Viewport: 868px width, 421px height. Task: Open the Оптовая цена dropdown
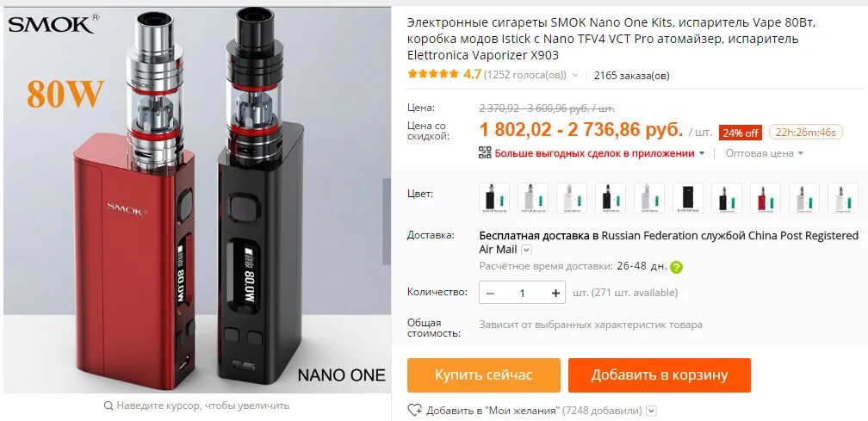click(765, 153)
